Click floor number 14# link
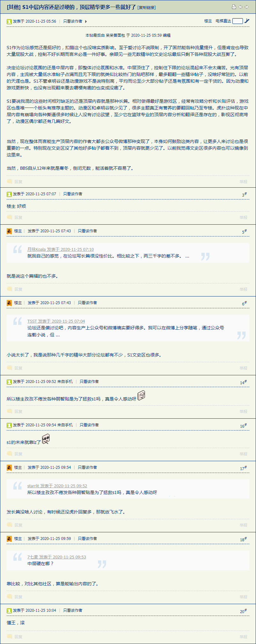 (243, 382)
